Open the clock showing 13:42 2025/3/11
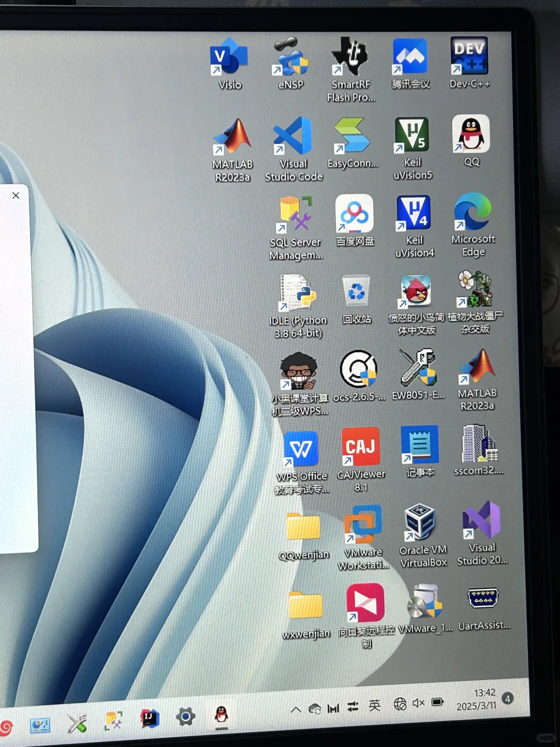Viewport: 560px width, 747px height. coord(477,699)
